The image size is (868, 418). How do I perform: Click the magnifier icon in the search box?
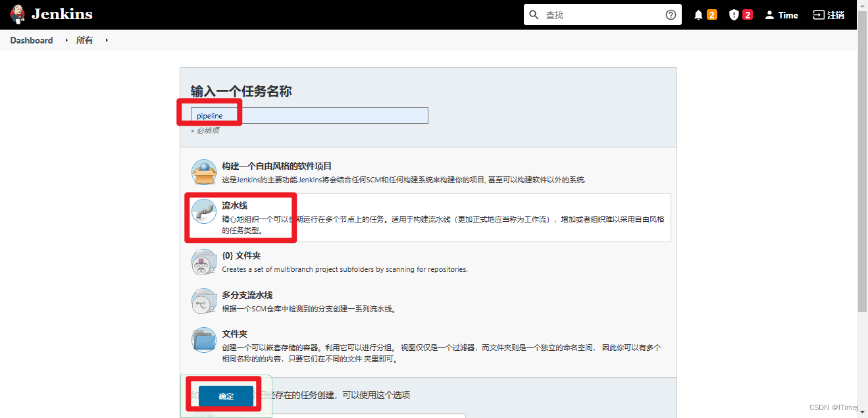[534, 14]
